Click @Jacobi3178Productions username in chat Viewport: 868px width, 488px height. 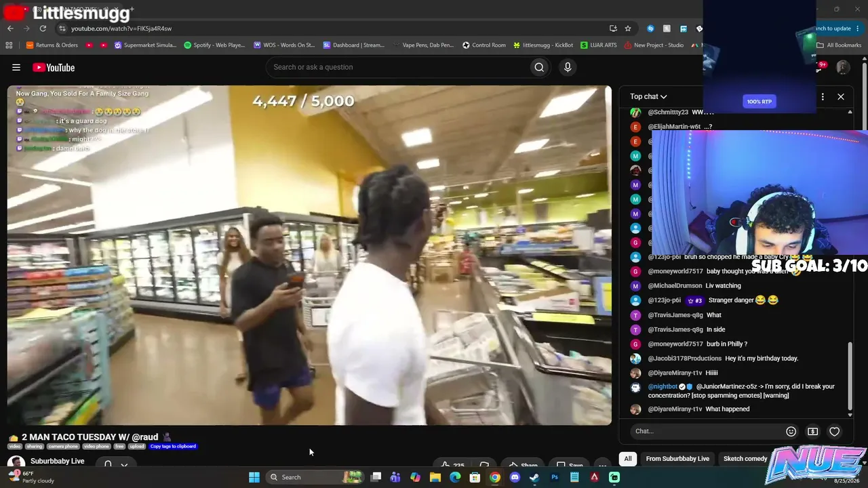pyautogui.click(x=684, y=359)
